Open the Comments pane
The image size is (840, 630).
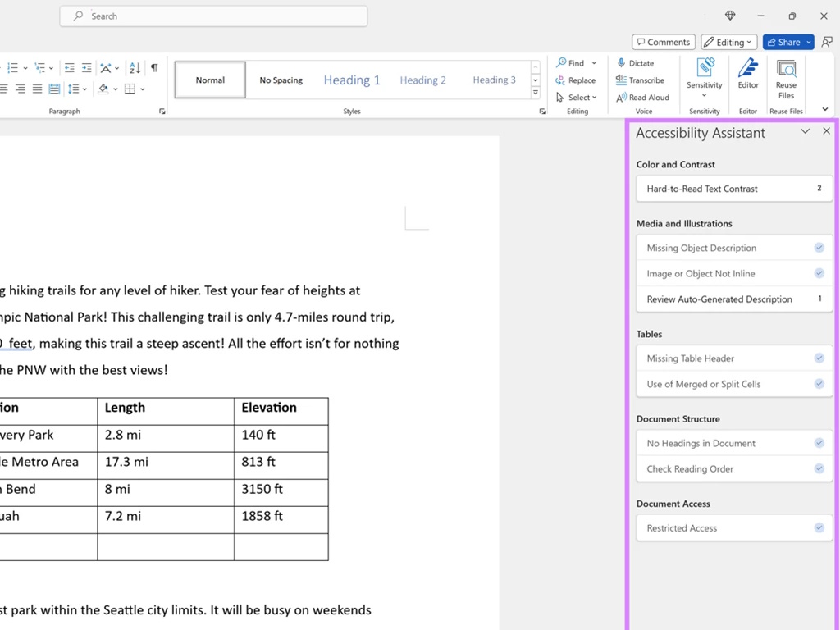(x=663, y=42)
